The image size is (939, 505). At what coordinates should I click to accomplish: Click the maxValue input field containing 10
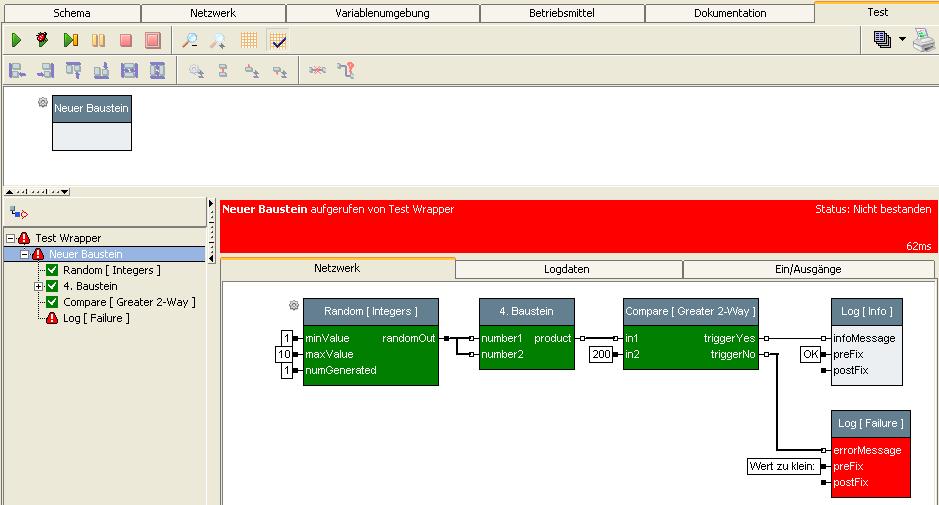pyautogui.click(x=284, y=354)
